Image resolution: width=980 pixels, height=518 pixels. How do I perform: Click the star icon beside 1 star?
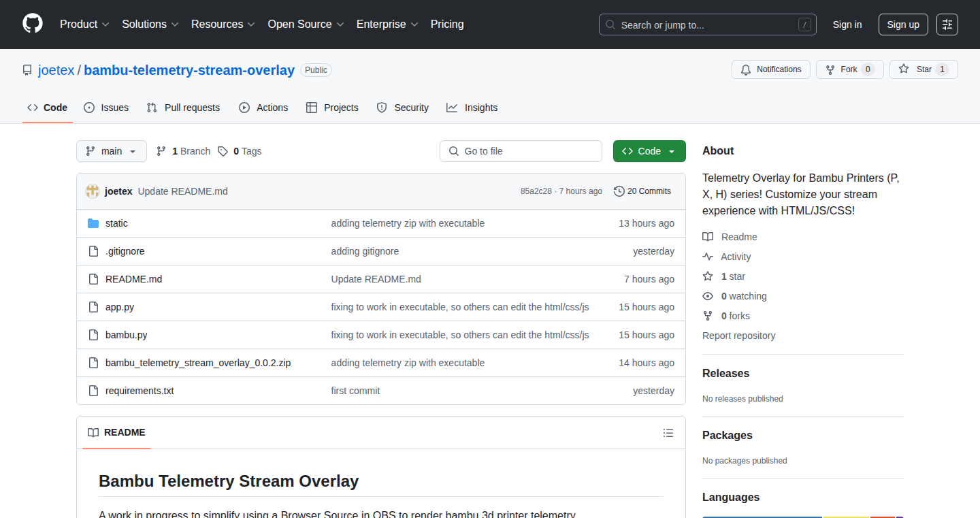pos(708,276)
